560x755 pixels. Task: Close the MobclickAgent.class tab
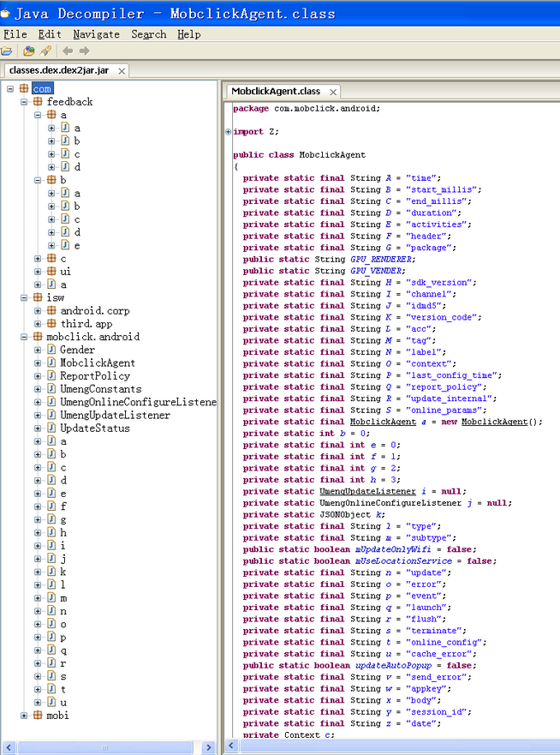point(333,92)
